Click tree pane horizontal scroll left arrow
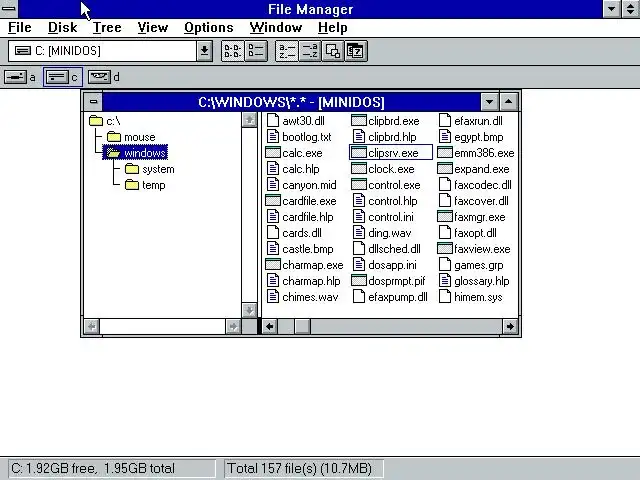 coord(91,327)
